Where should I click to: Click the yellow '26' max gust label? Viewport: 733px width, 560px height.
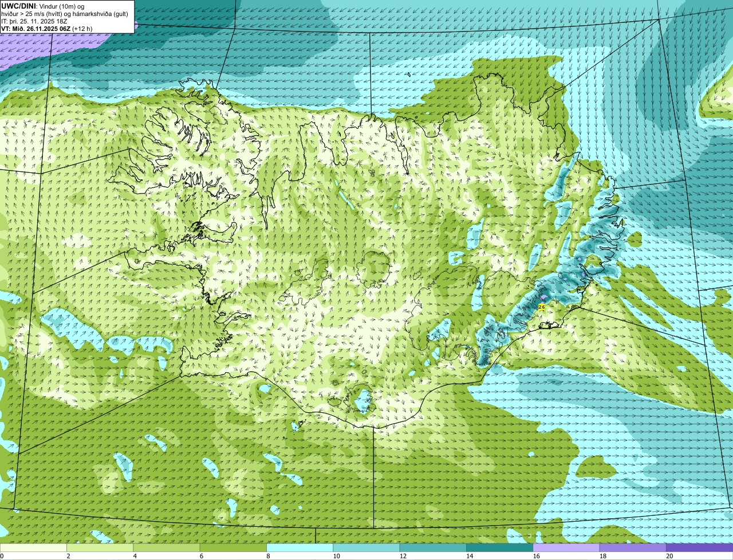[542, 307]
